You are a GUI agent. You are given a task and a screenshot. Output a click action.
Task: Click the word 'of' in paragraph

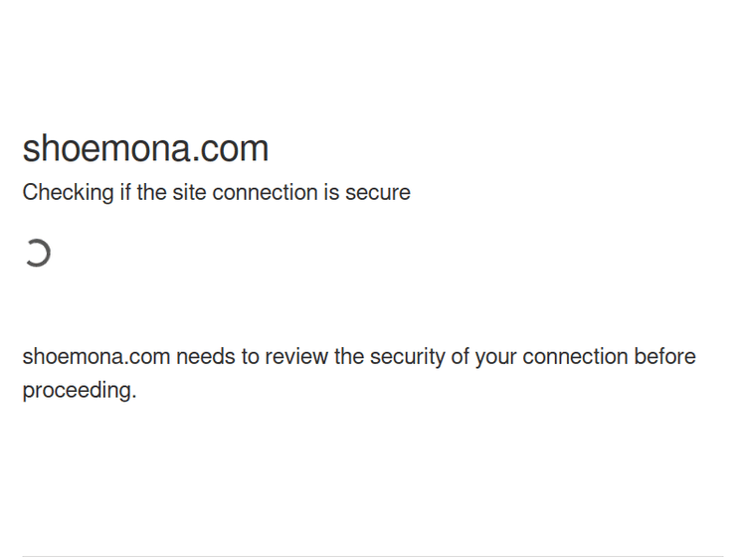pyautogui.click(x=460, y=356)
